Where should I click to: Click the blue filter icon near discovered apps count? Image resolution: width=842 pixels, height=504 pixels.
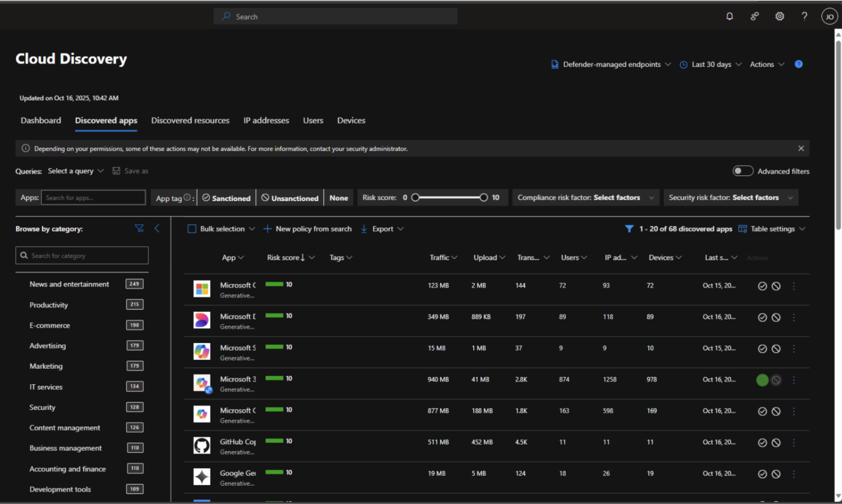pyautogui.click(x=629, y=229)
